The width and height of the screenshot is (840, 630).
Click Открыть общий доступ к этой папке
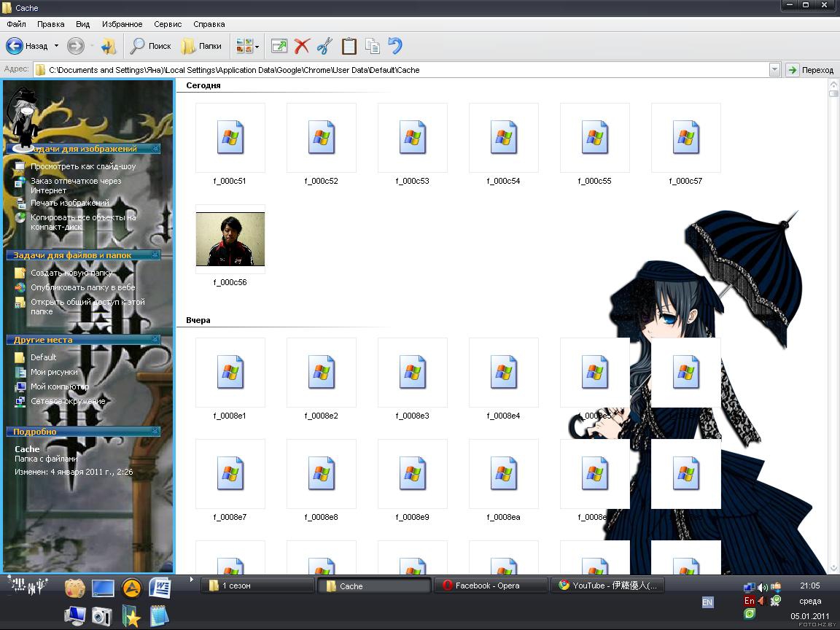87,306
